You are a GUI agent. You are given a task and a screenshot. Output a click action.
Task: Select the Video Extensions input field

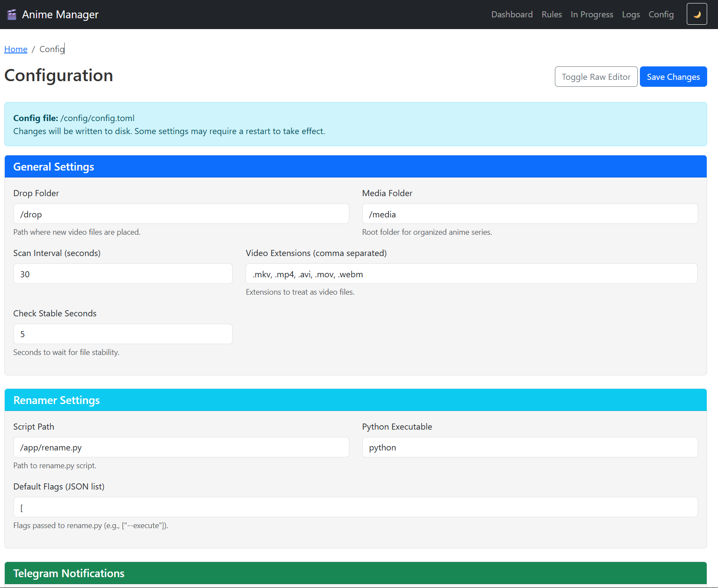click(471, 273)
